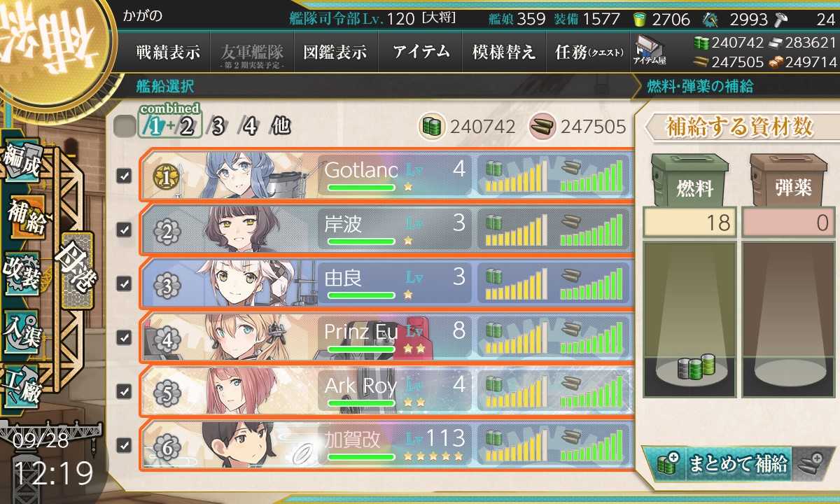The image size is (840, 504).
Task: Switch to the 他 (other) ships tab
Action: pyautogui.click(x=281, y=127)
